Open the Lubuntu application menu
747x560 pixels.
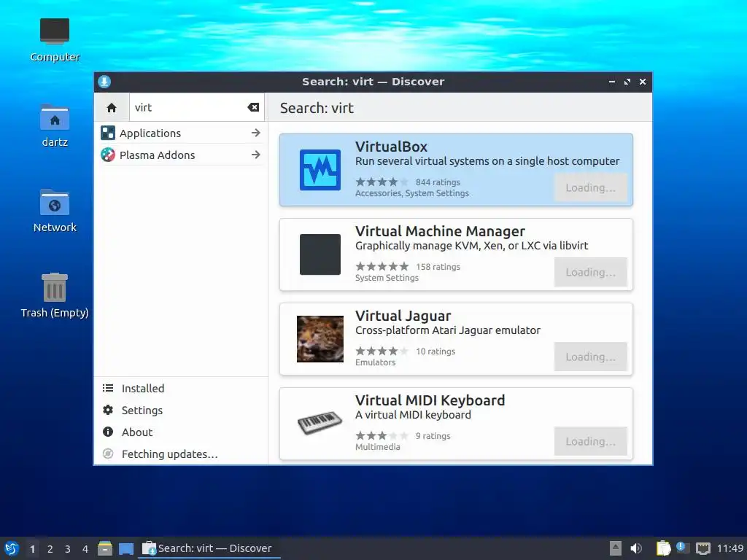point(12,548)
